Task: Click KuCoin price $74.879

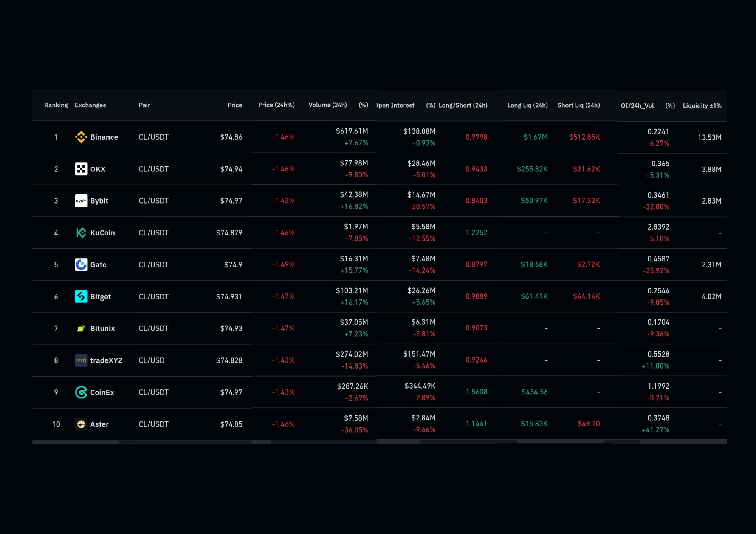Action: pos(229,233)
